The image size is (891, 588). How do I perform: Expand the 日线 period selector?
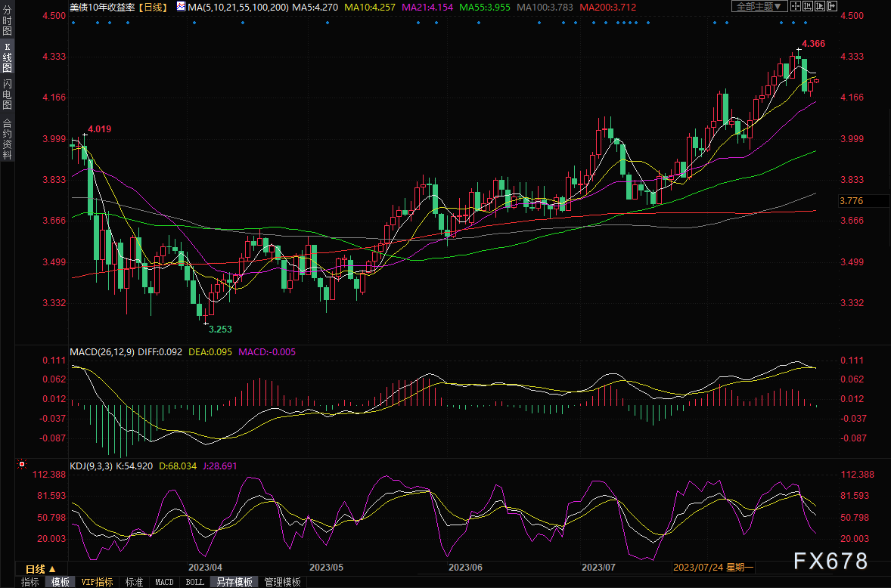click(x=41, y=568)
